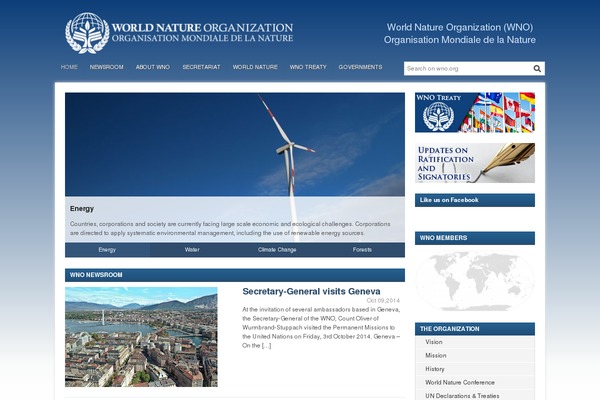Open the Newsroom menu item

coord(106,67)
